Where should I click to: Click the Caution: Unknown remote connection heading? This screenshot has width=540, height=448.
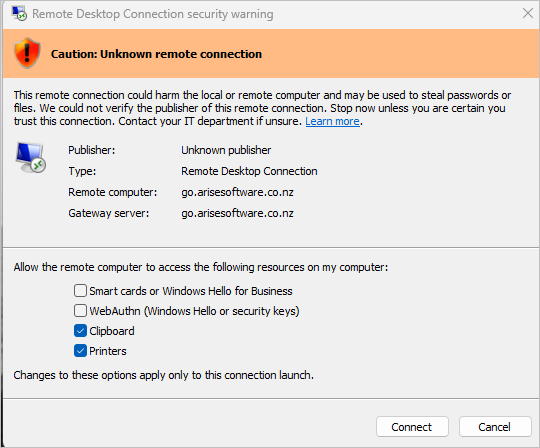[x=156, y=54]
